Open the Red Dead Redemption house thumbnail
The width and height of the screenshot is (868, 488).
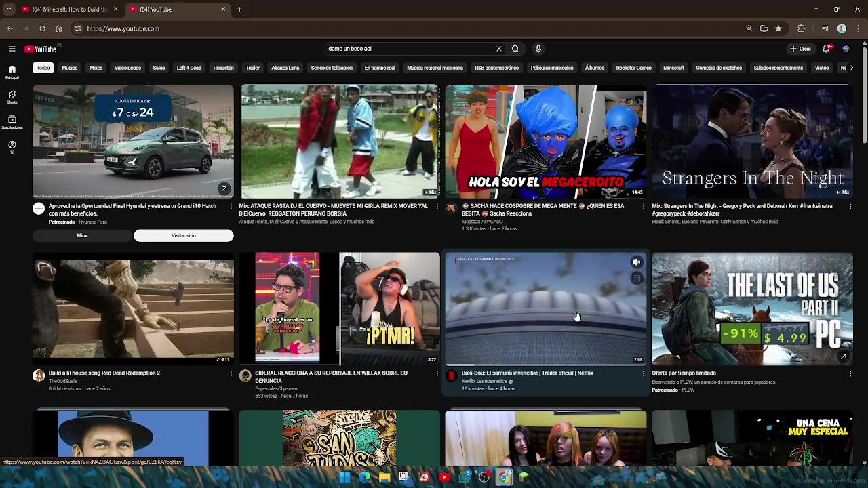(x=133, y=309)
